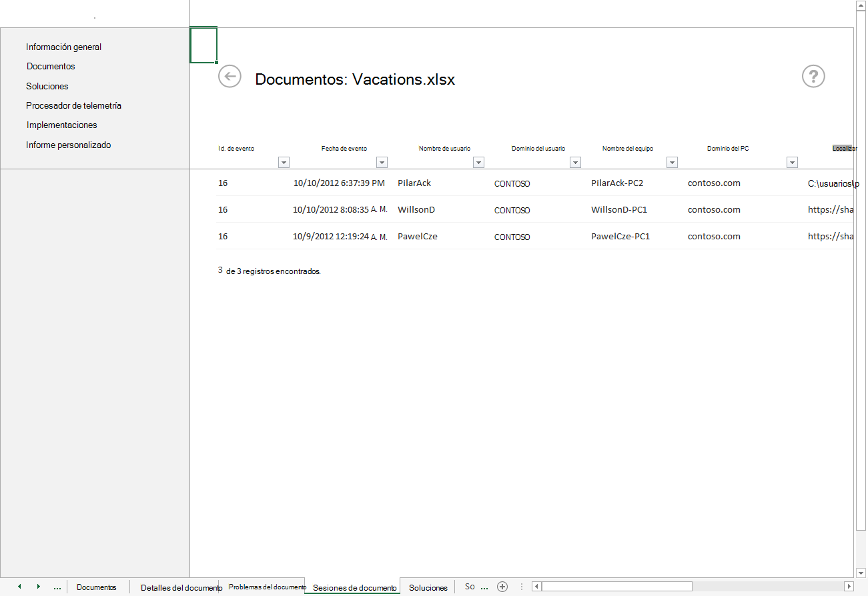
Task: Select event ID 16 in PilarAck row
Action: coord(223,183)
